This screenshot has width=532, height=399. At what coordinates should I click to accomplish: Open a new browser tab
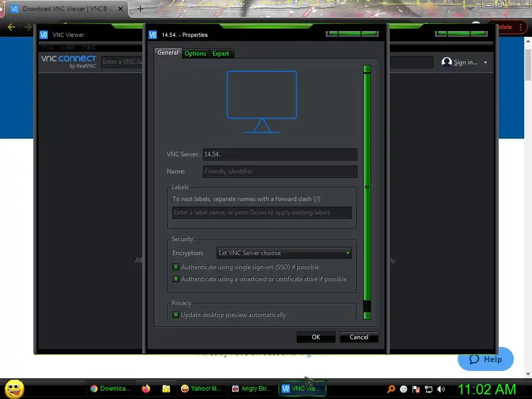click(140, 9)
